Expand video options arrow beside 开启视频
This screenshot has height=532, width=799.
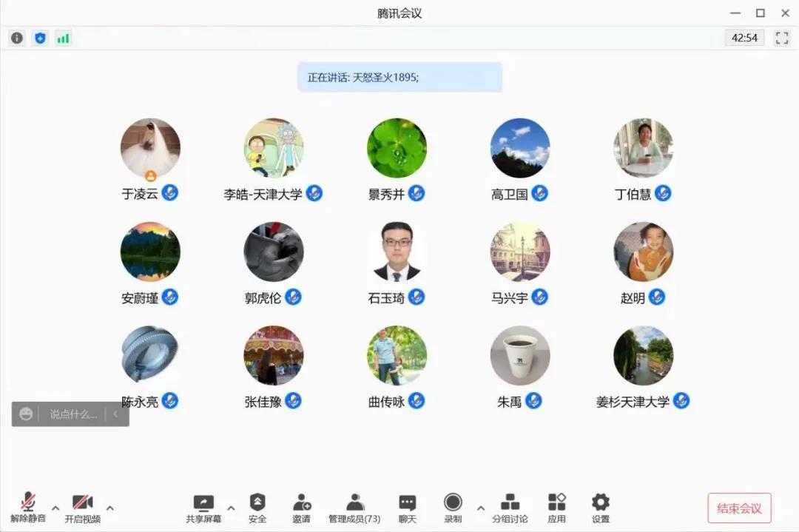coord(110,508)
